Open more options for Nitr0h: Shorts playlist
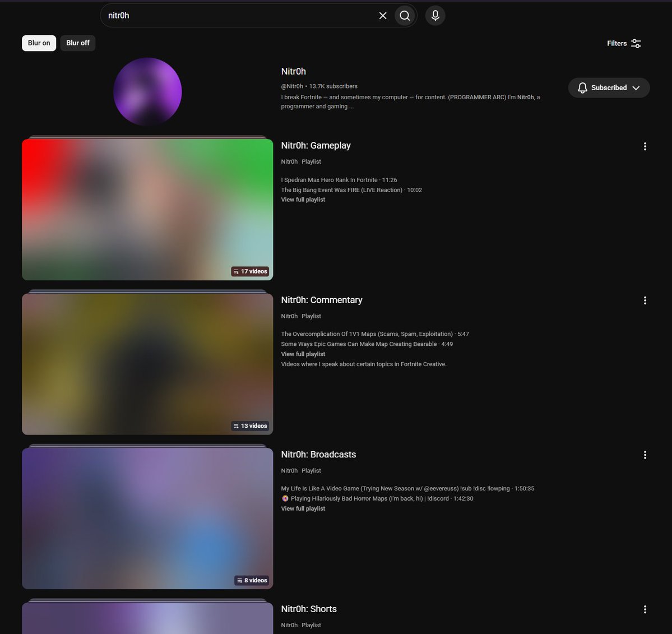 (645, 609)
